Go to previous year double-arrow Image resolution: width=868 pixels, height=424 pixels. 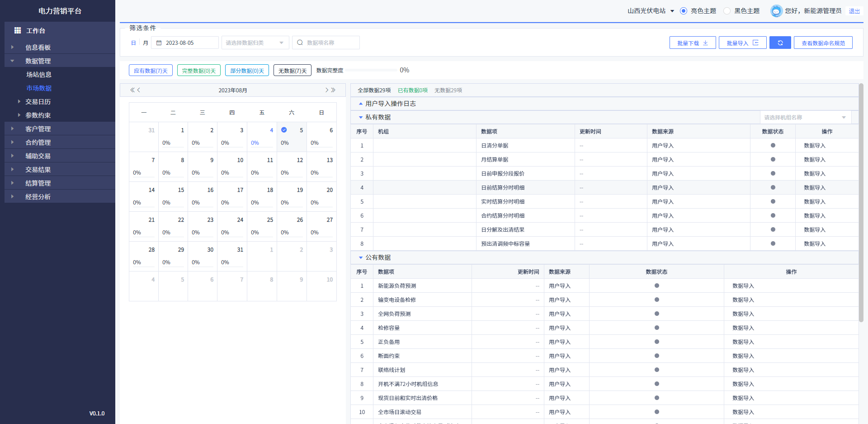click(x=132, y=90)
